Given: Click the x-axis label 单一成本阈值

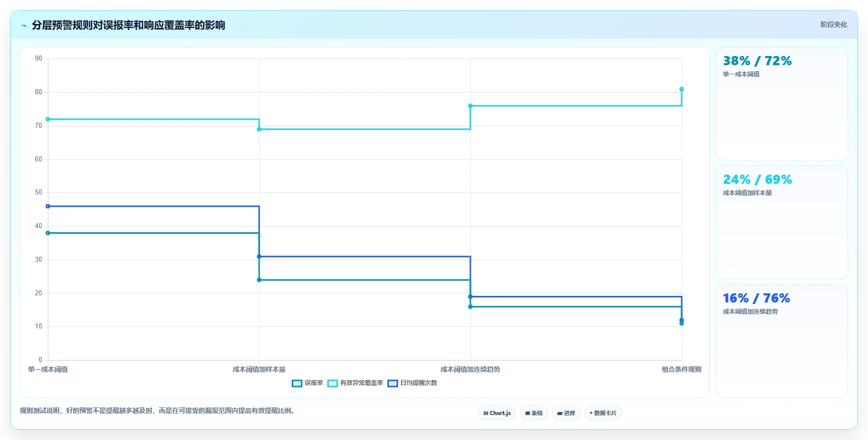Looking at the screenshot, I should pyautogui.click(x=48, y=369).
